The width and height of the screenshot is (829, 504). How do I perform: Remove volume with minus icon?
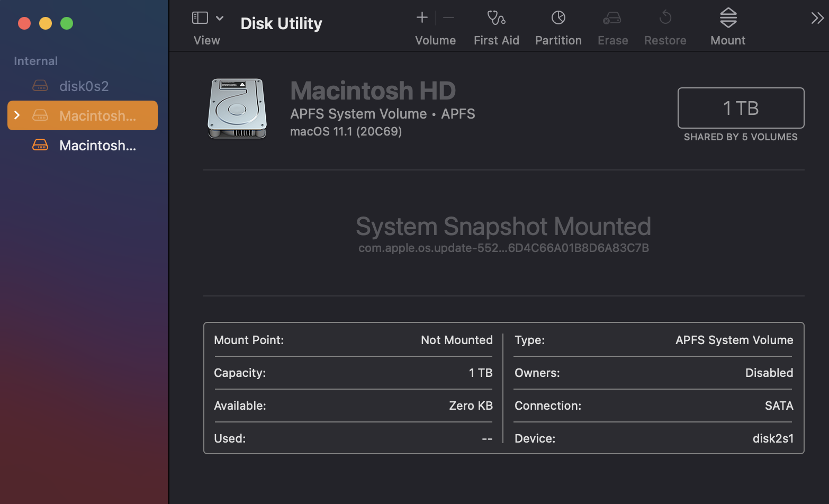point(448,17)
